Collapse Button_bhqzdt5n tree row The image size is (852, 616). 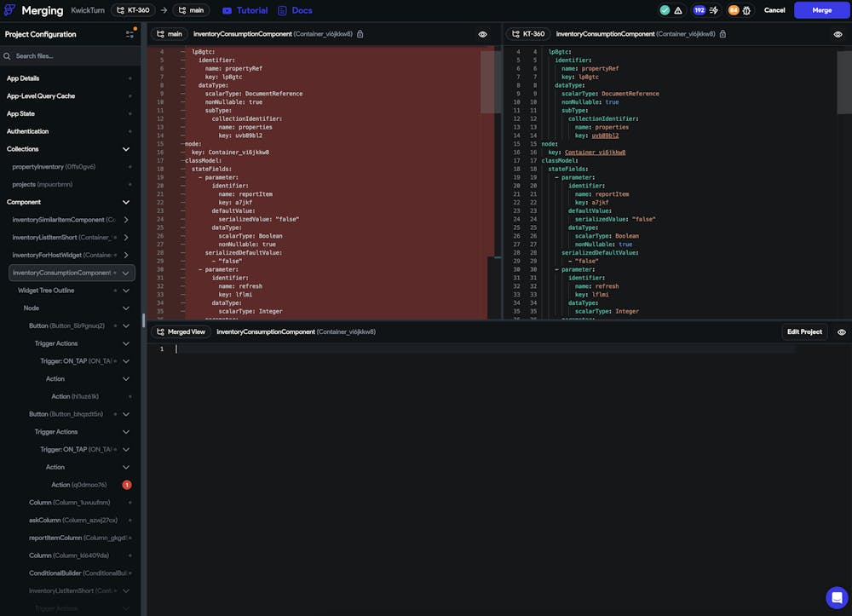tap(126, 414)
